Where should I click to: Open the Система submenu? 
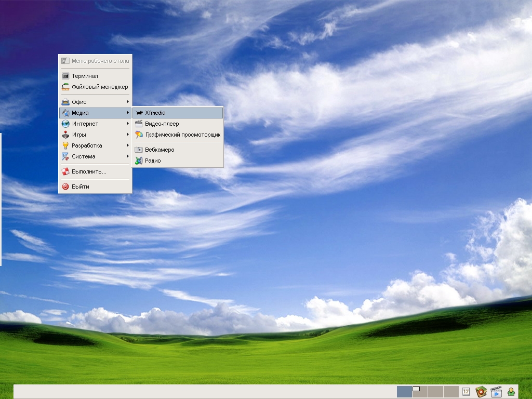95,156
